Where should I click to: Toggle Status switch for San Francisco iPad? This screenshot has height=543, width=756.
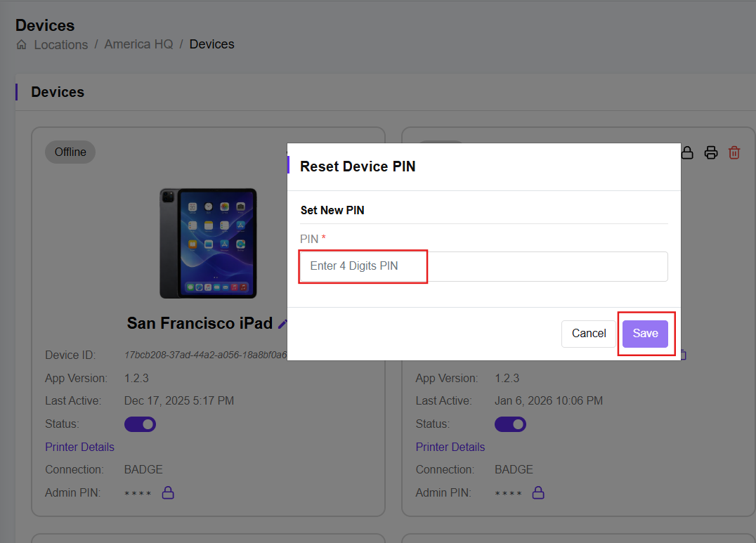[x=141, y=424]
